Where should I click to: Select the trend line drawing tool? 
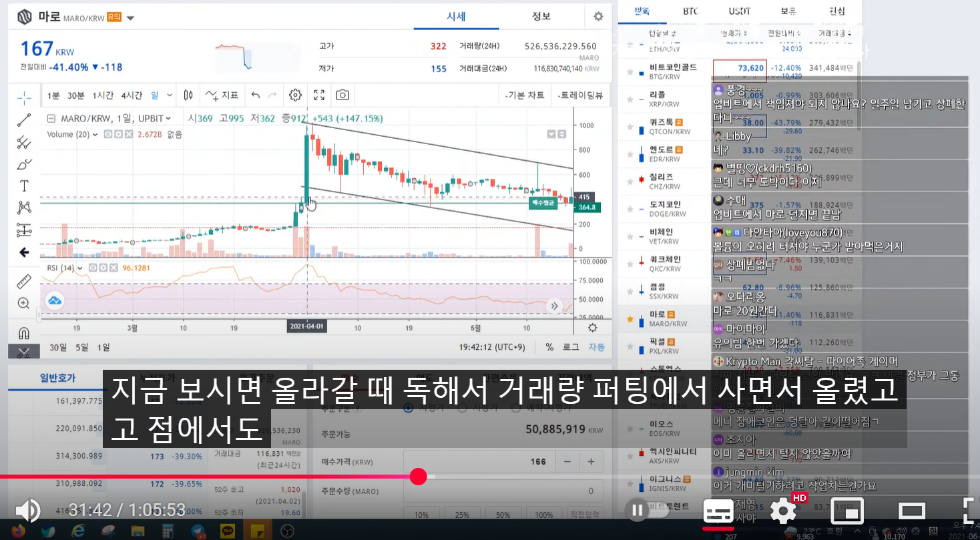(x=24, y=120)
